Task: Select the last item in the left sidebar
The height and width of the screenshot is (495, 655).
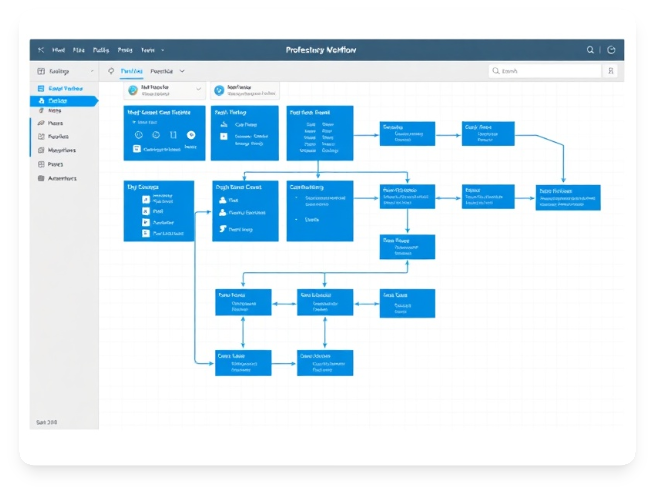Action: pyautogui.click(x=61, y=178)
